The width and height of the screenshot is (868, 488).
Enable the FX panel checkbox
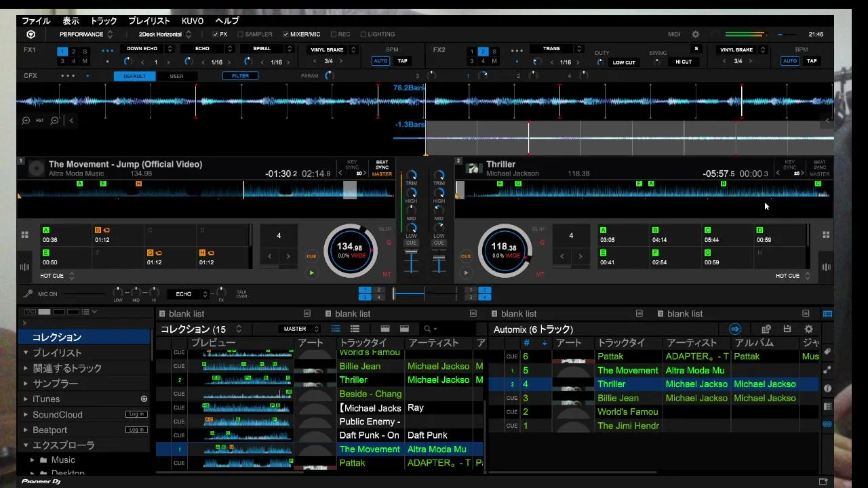(x=216, y=35)
